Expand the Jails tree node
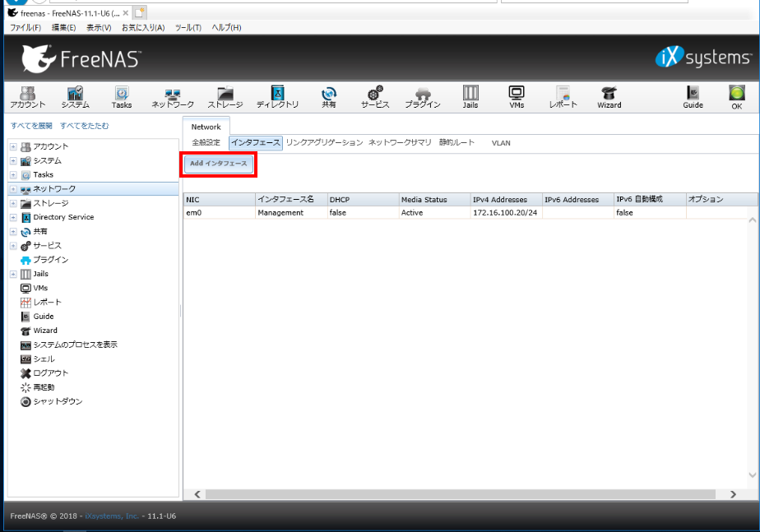Viewport: 760px width, 532px height. pyautogui.click(x=13, y=275)
